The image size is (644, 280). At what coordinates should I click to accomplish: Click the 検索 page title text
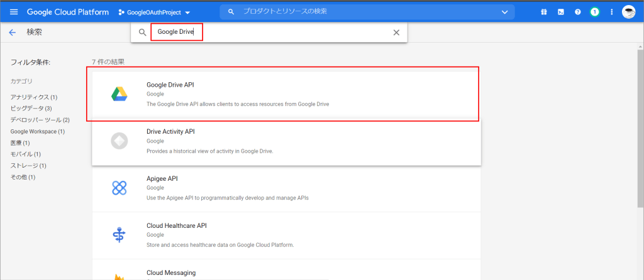[34, 33]
